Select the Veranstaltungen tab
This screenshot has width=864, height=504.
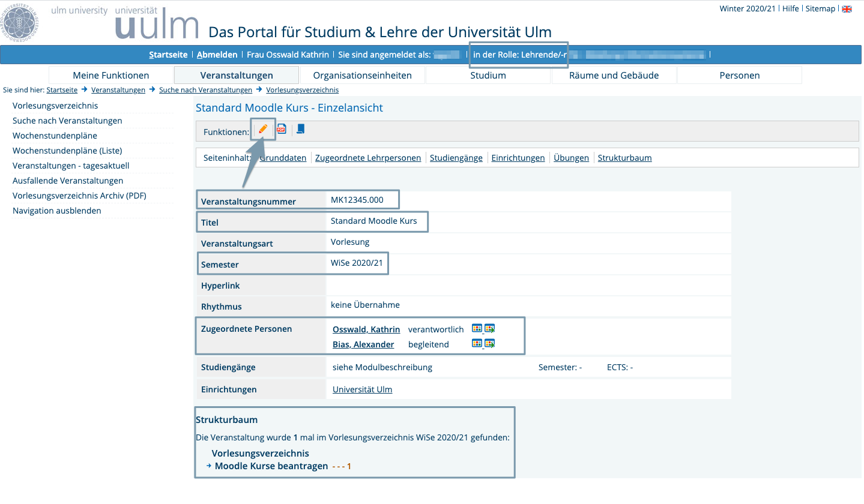tap(237, 75)
